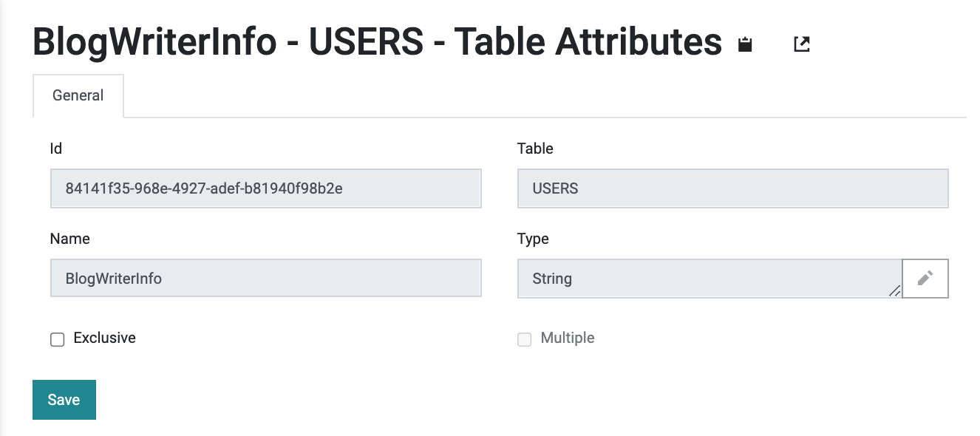Open record in new window icon
This screenshot has height=436, width=980.
802,44
